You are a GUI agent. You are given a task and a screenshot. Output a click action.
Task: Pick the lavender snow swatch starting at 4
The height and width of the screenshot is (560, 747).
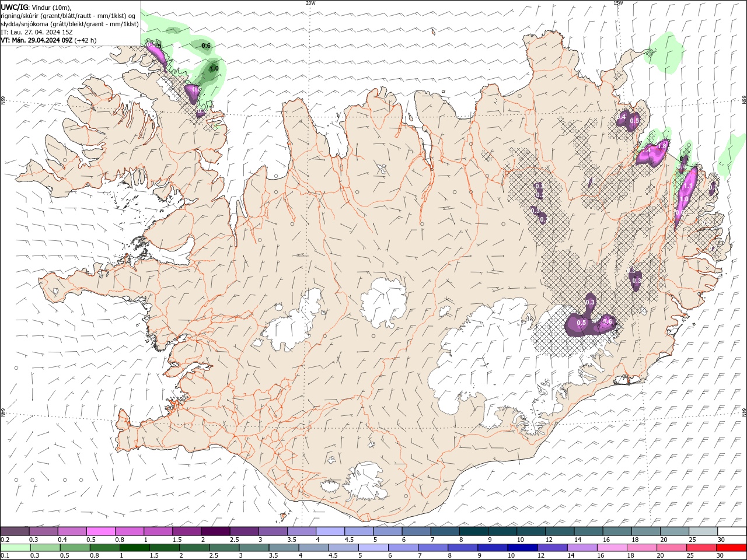pyautogui.click(x=330, y=531)
